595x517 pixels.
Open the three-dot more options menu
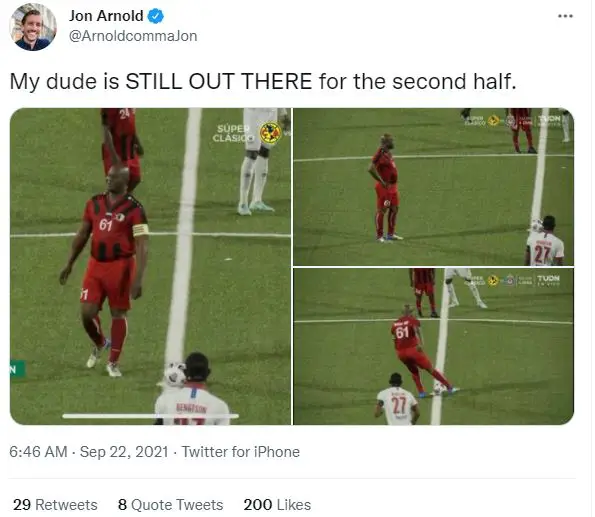point(565,16)
